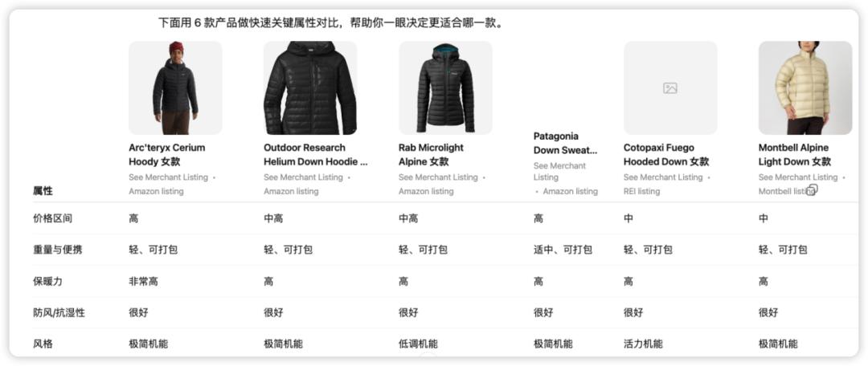The height and width of the screenshot is (366, 868).
Task: Open the Montbell Alpine Light Down image
Action: (805, 88)
